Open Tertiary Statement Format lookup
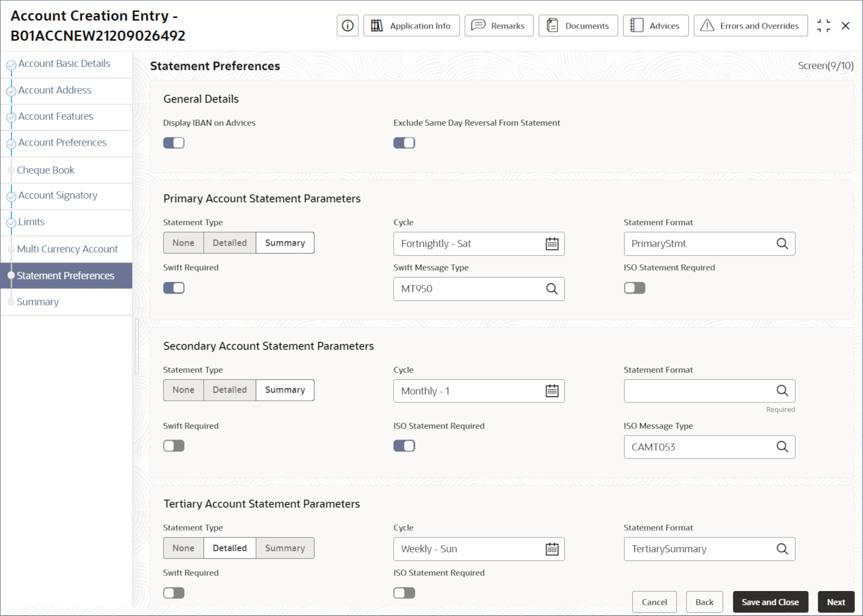This screenshot has width=863, height=616. click(x=782, y=549)
